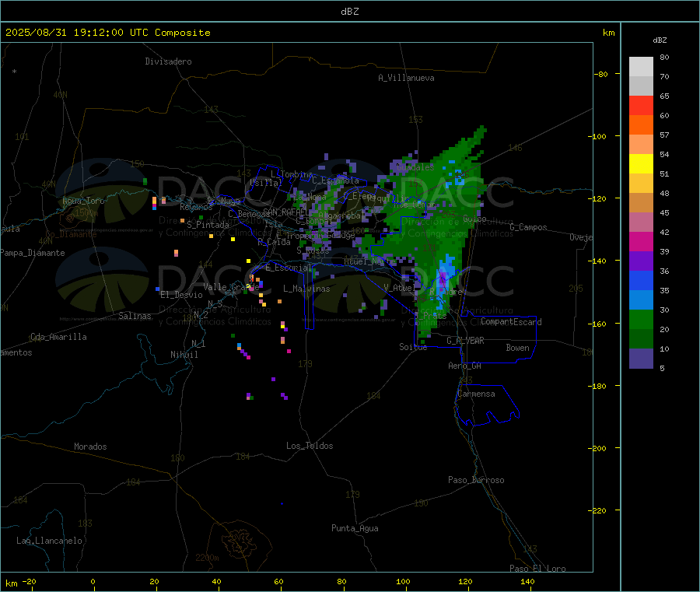This screenshot has height=592, width=700.
Task: Click the Valle_Grande location label
Action: pyautogui.click(x=231, y=287)
